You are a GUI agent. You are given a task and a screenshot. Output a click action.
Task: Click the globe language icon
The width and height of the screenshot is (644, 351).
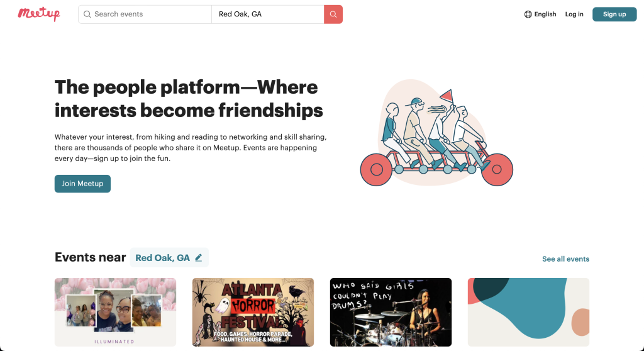click(528, 14)
